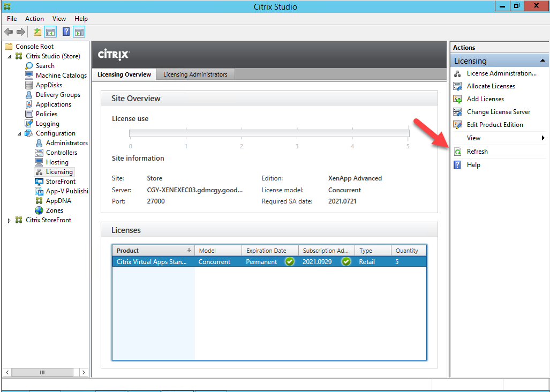Click the Add Licenses action icon
The width and height of the screenshot is (550, 392).
coord(457,99)
